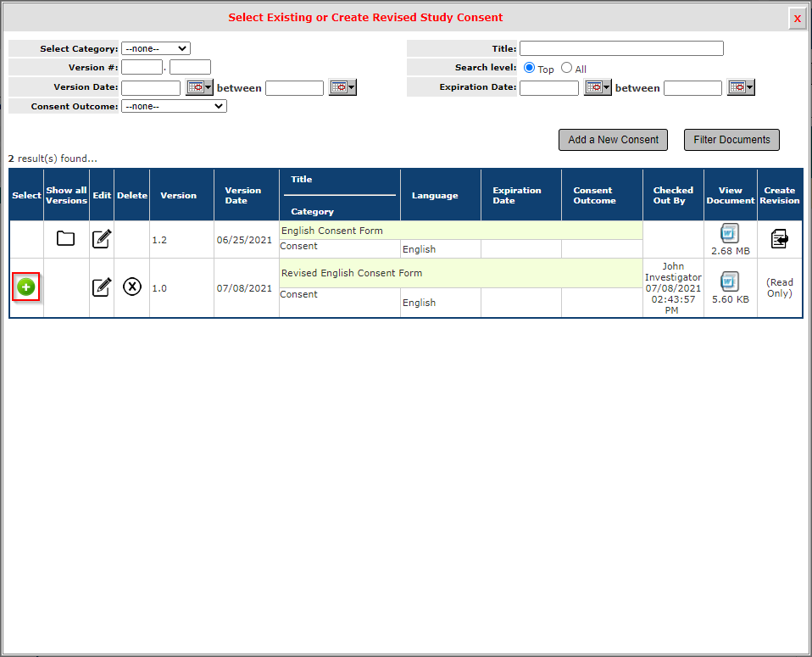Focus the Title search field

(x=621, y=48)
